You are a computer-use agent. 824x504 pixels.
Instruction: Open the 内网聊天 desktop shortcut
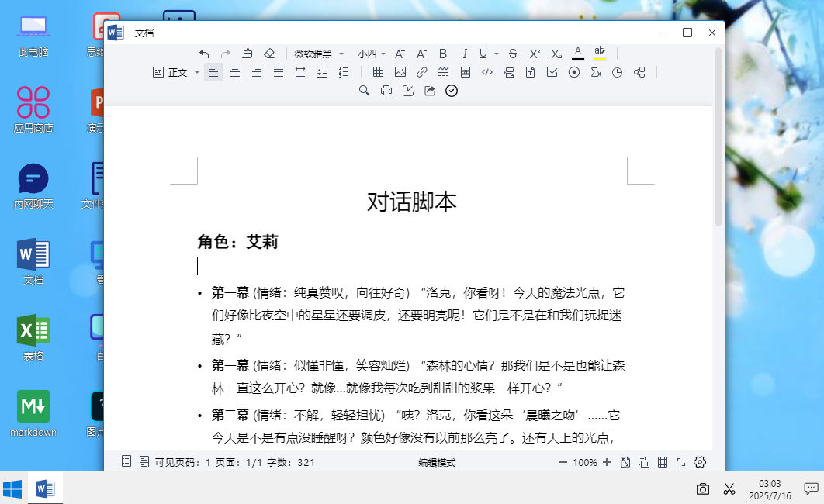coord(33,186)
